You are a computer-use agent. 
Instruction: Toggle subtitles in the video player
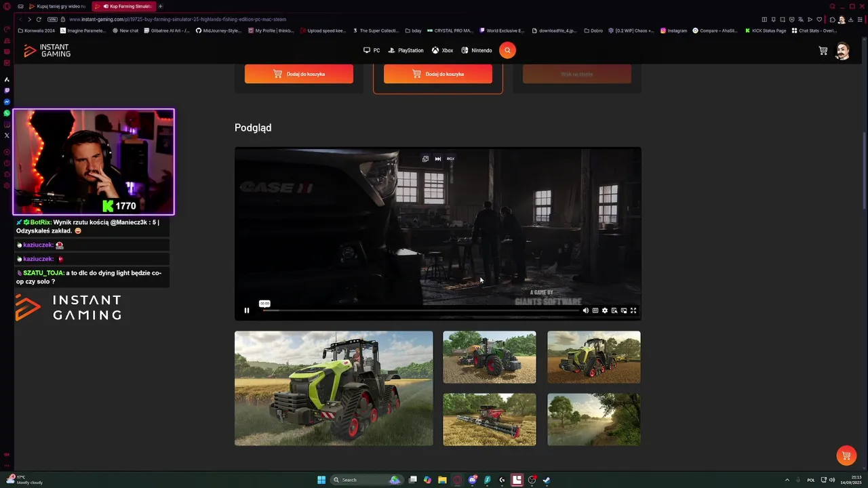point(595,310)
